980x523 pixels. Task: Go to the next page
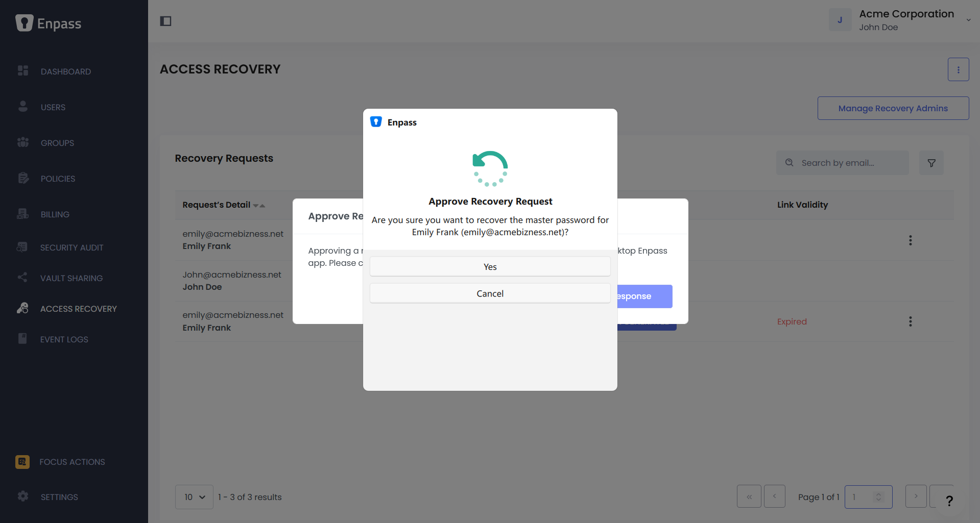[916, 496]
